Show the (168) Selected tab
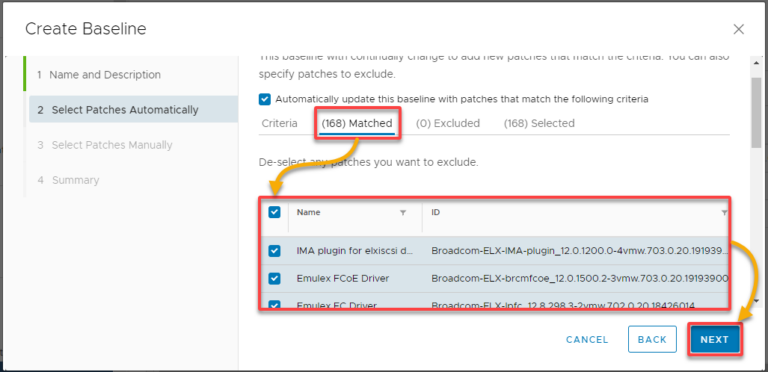This screenshot has width=768, height=372. [539, 123]
